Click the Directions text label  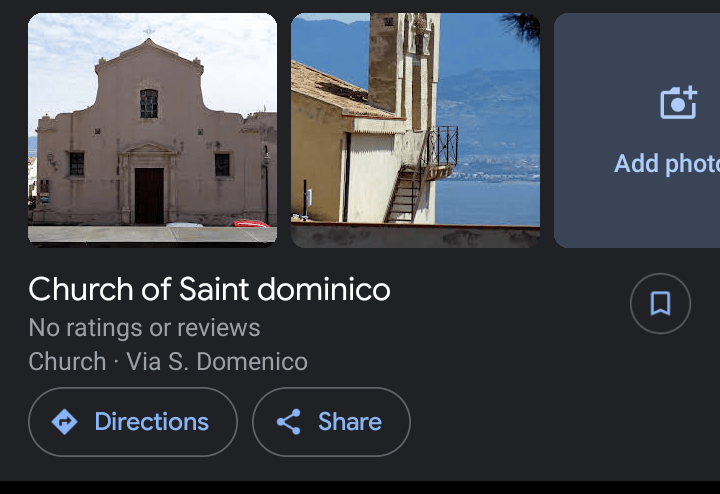(151, 422)
